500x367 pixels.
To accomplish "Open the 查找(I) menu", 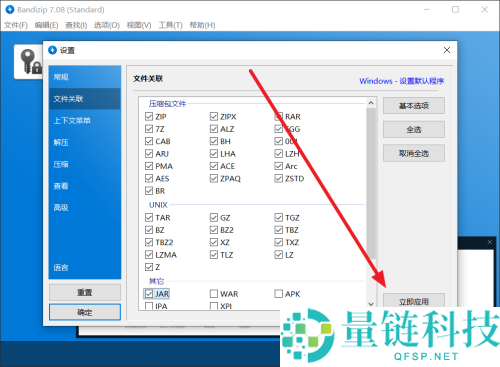I will 76,25.
